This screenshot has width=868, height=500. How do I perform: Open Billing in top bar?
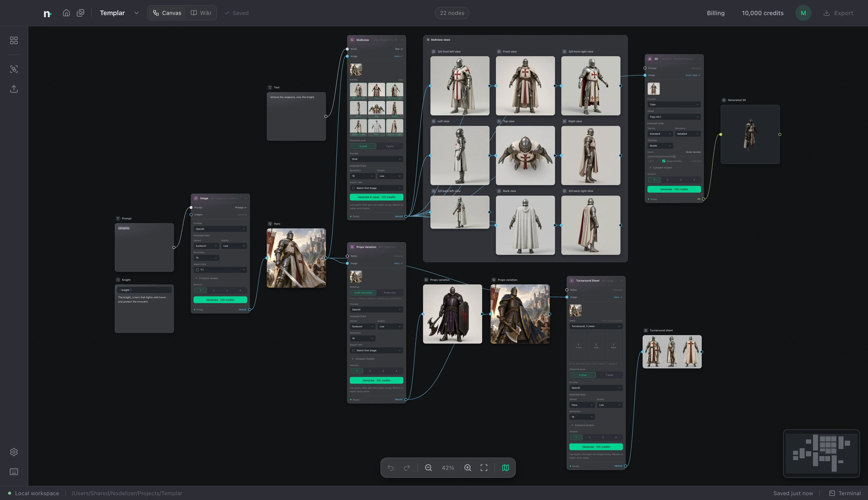tap(716, 13)
